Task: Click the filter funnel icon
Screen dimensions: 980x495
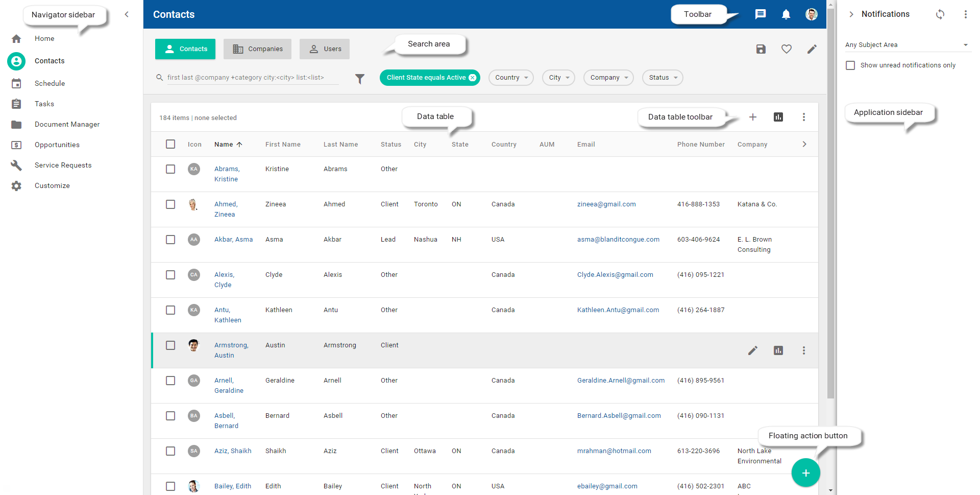Action: [360, 78]
